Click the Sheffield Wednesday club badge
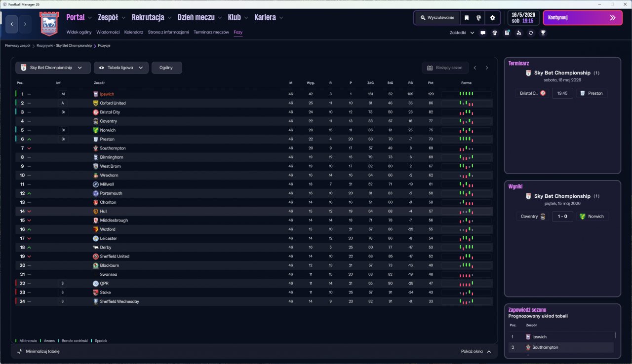632x364 pixels. pyautogui.click(x=96, y=301)
